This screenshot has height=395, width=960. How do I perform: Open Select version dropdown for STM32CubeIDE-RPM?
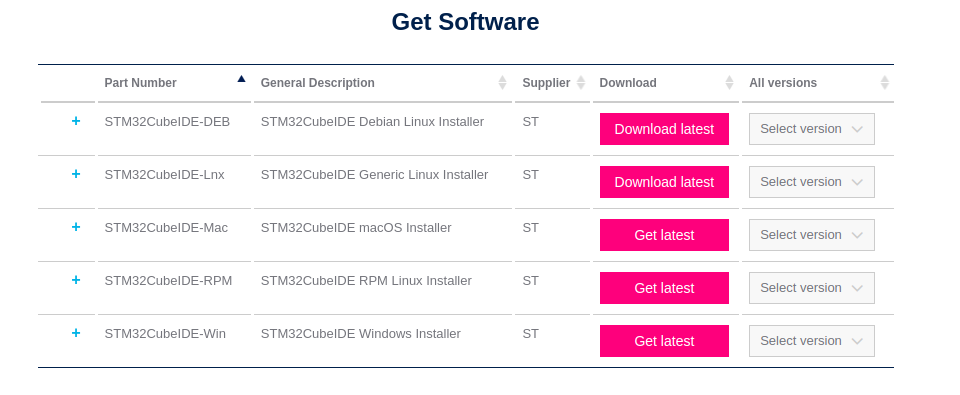[812, 288]
